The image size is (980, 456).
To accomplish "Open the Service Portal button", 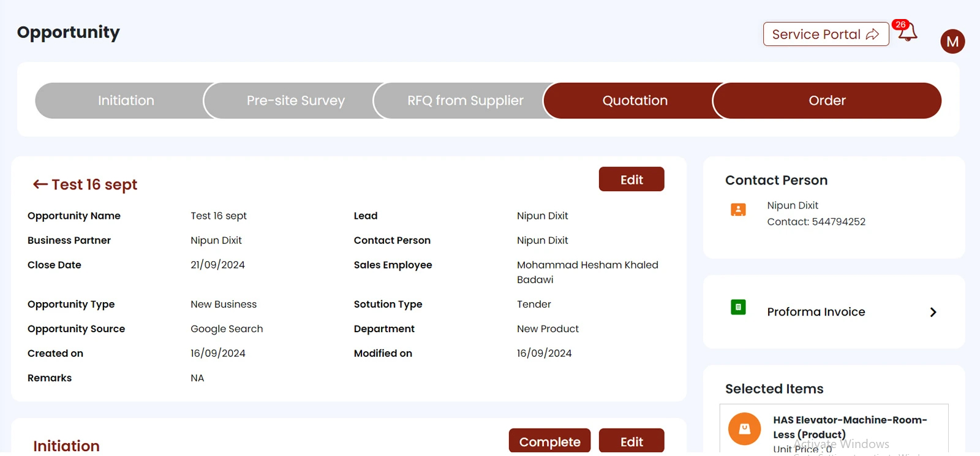I will tap(826, 34).
